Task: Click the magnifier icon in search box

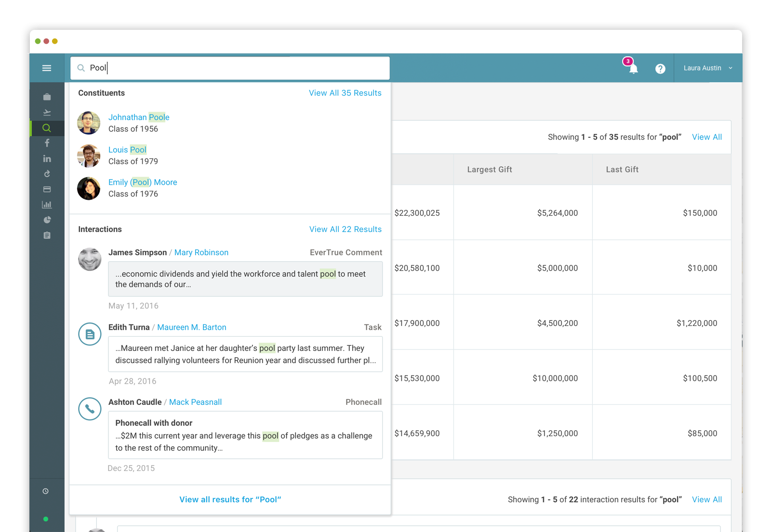Action: [81, 68]
